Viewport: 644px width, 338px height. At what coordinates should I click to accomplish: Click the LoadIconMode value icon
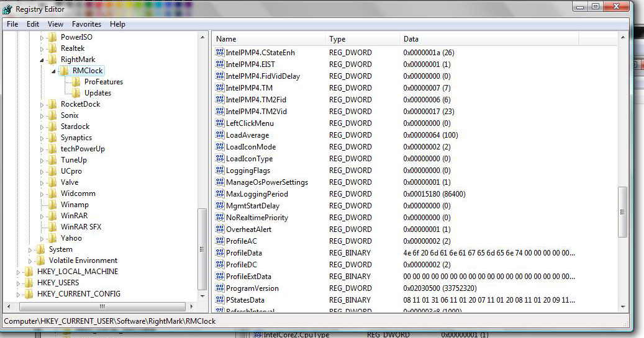point(220,147)
